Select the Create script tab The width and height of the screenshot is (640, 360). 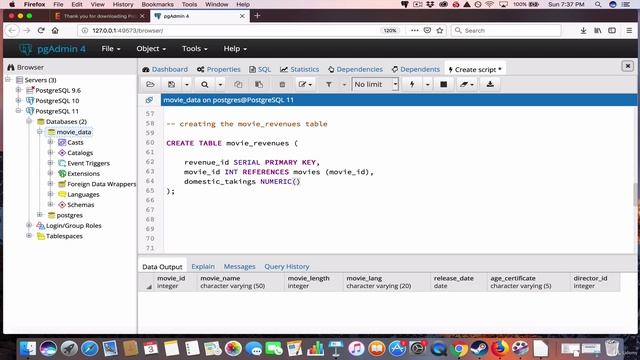(x=475, y=69)
